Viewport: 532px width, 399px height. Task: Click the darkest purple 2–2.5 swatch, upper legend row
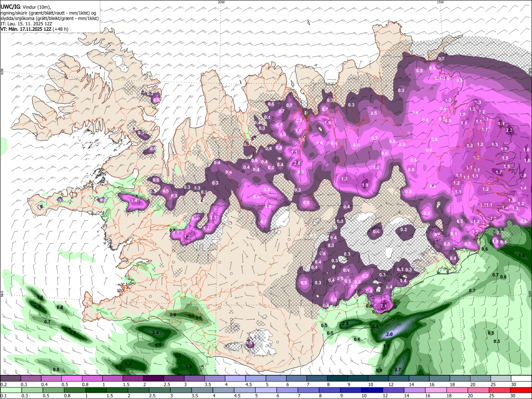pos(153,379)
